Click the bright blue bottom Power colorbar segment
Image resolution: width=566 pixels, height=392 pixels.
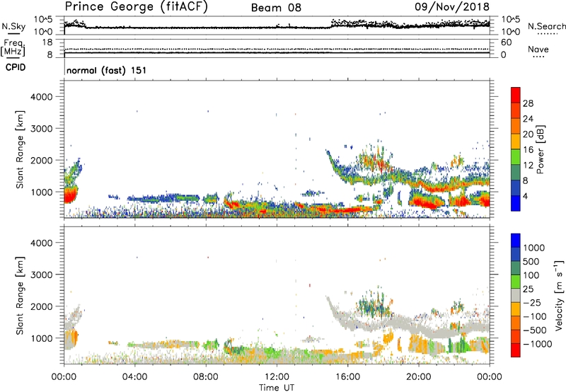pos(516,203)
